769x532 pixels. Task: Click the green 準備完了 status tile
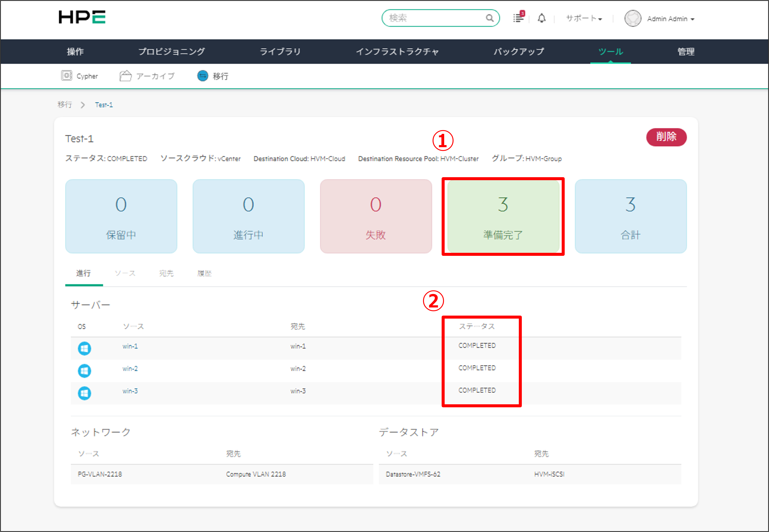pyautogui.click(x=503, y=216)
